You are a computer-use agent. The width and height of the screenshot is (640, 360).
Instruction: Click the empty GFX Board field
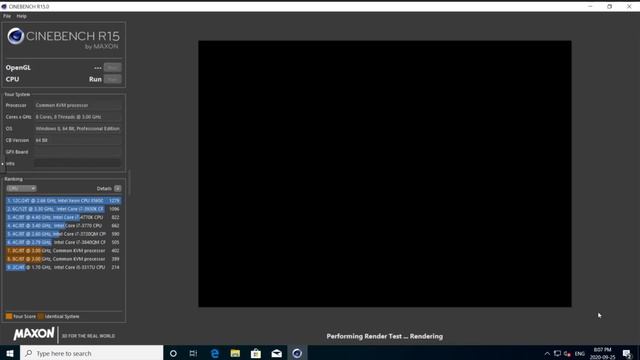pos(78,152)
